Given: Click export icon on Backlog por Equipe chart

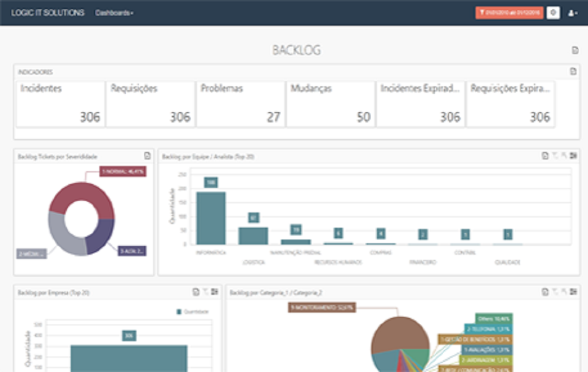Looking at the screenshot, I should tap(545, 156).
